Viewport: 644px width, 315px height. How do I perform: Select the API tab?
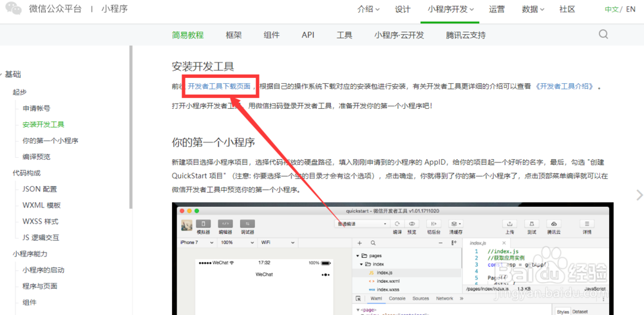[x=308, y=35]
